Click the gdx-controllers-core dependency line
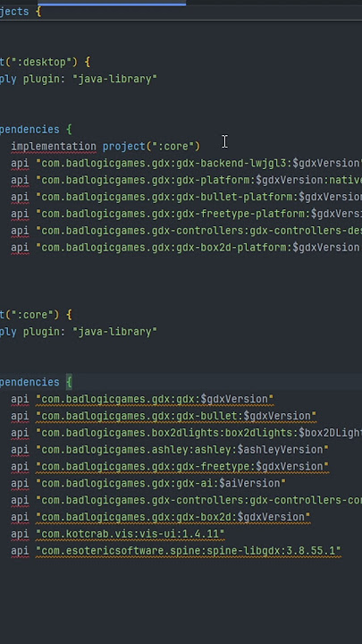The image size is (362, 644). point(186,500)
